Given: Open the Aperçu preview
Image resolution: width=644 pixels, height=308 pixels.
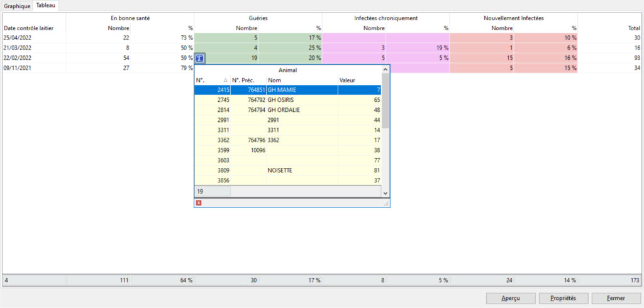Looking at the screenshot, I should click(x=510, y=298).
